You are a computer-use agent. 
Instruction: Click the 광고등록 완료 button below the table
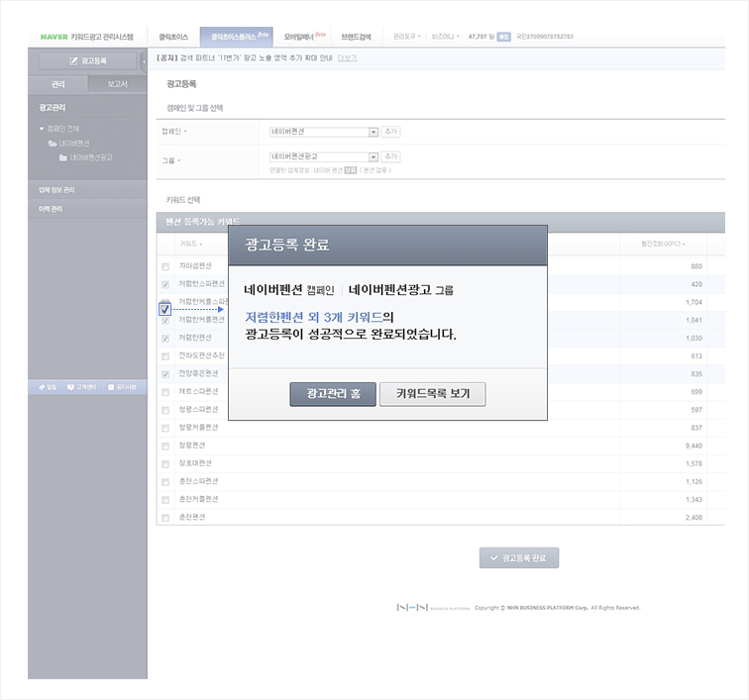point(519,557)
